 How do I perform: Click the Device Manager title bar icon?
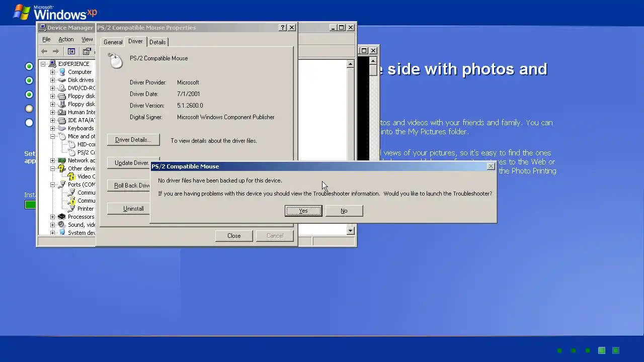coord(42,28)
